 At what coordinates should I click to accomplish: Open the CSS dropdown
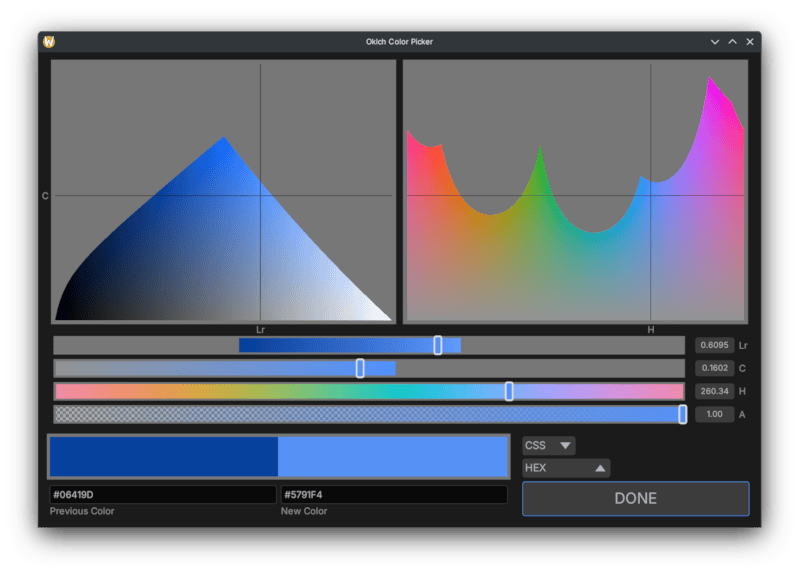point(549,445)
